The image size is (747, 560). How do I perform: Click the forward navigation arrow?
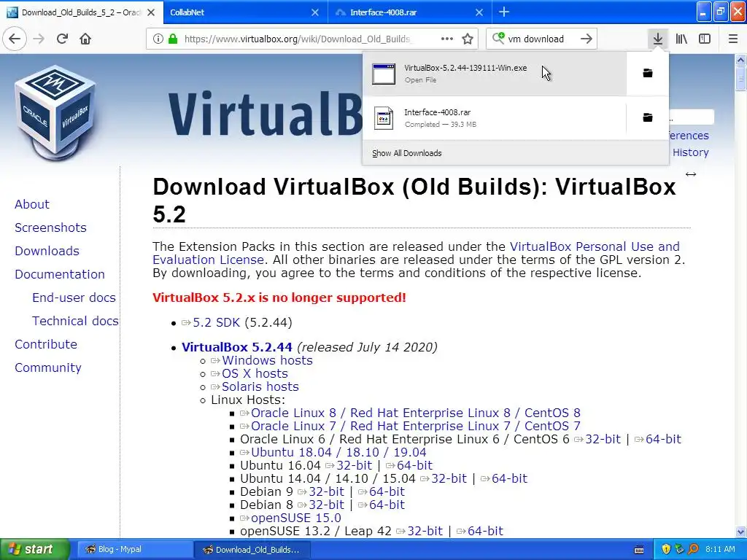click(x=39, y=39)
